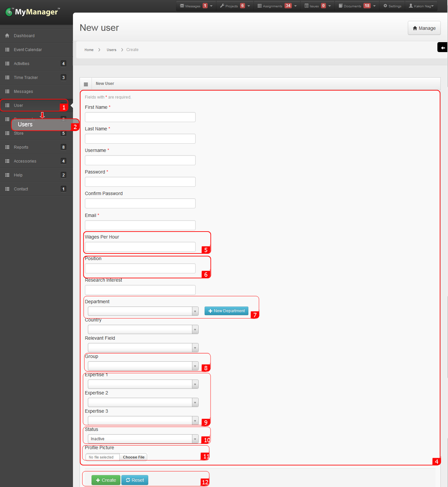
Task: Click the Users breadcrumb link
Action: 111,50
